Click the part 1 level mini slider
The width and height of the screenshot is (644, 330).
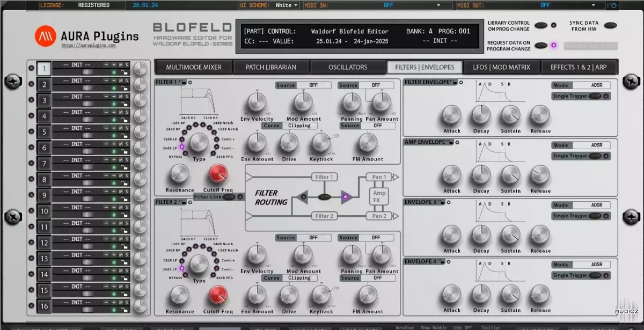tap(87, 72)
